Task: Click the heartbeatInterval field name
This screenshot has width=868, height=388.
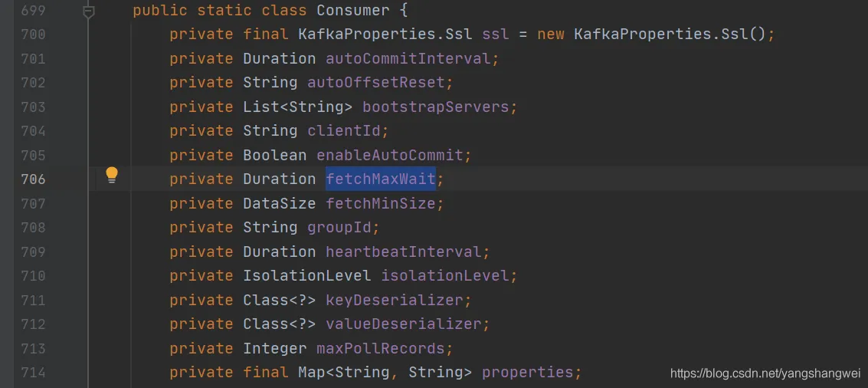Action: point(403,252)
